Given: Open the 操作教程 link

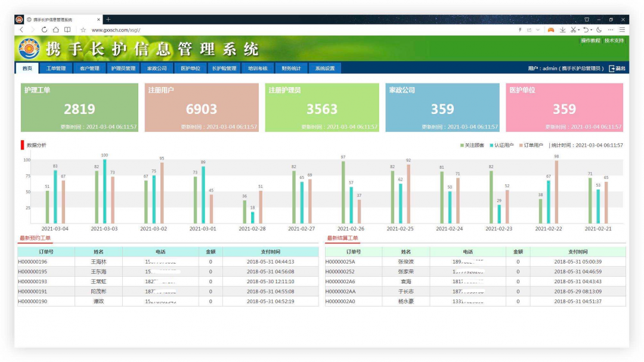Looking at the screenshot, I should point(590,41).
